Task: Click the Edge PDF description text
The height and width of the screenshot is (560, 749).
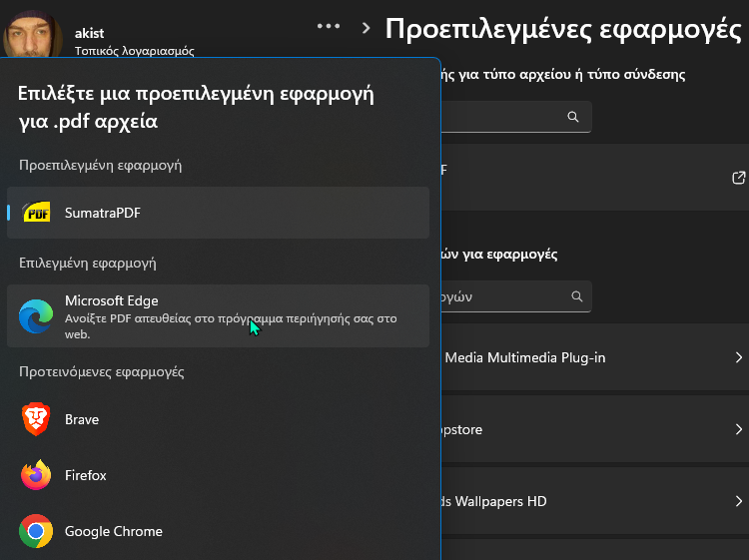Action: 231,326
